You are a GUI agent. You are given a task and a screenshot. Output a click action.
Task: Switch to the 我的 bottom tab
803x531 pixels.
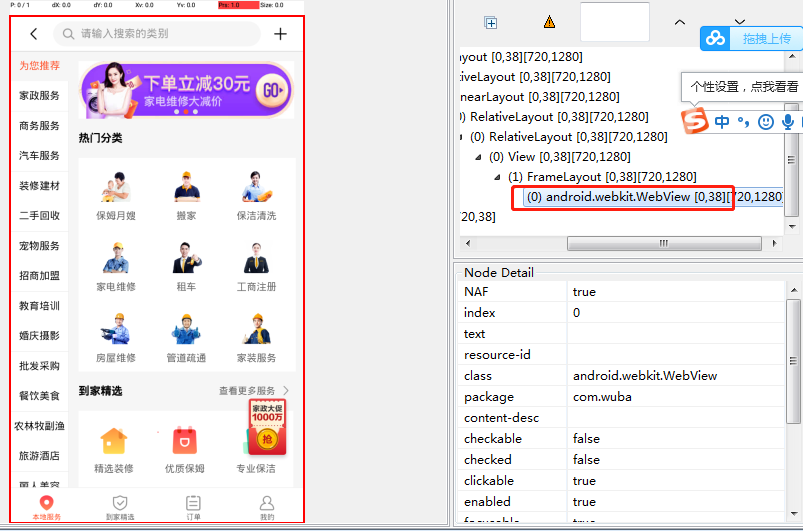pyautogui.click(x=267, y=507)
